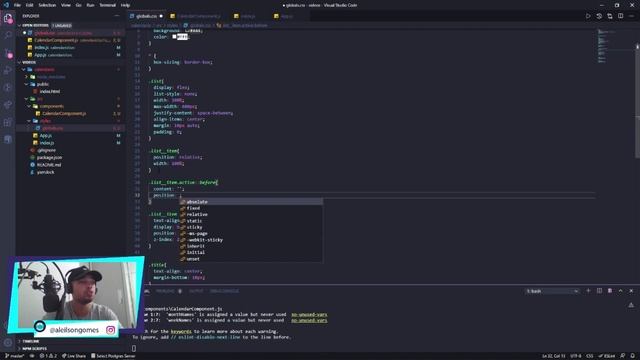Open Explorer panel more actions ellipsis
This screenshot has height=360, width=640.
117,16
